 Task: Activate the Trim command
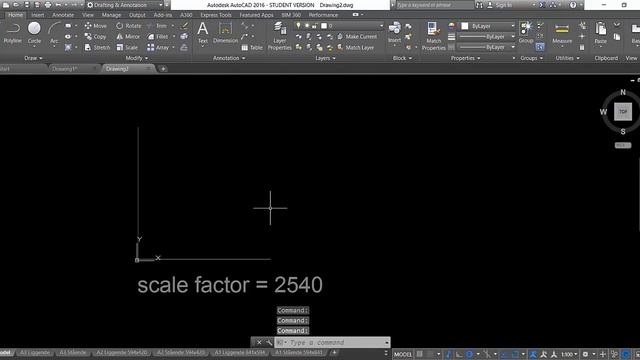(158, 26)
